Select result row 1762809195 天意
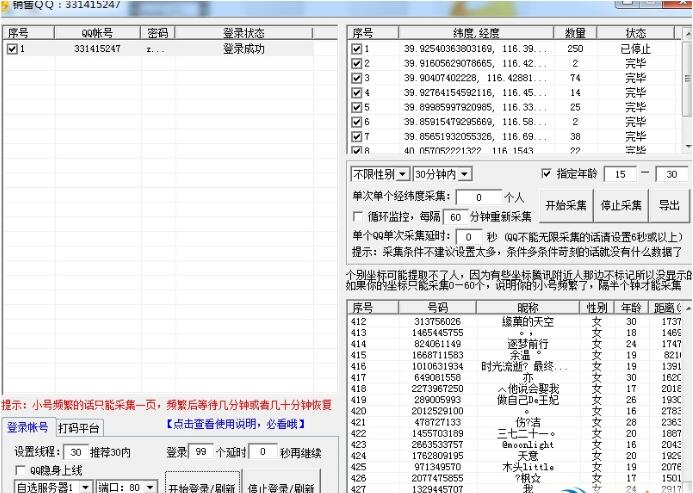 click(515, 455)
